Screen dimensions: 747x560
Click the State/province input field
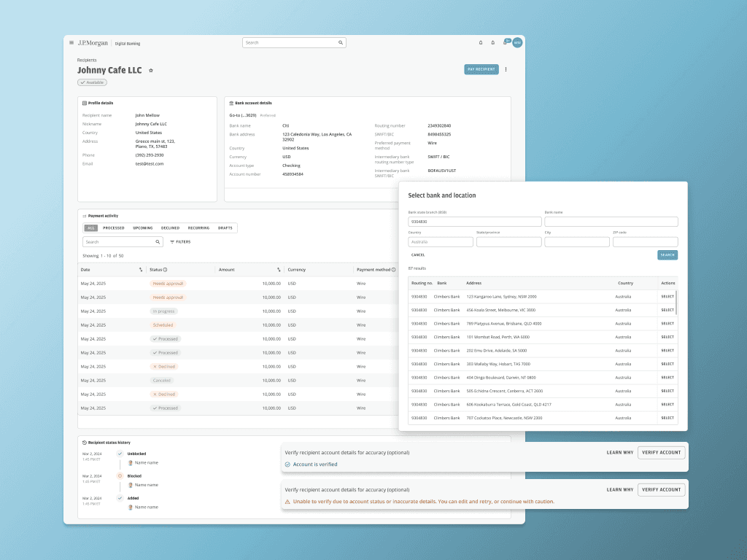[x=508, y=242]
